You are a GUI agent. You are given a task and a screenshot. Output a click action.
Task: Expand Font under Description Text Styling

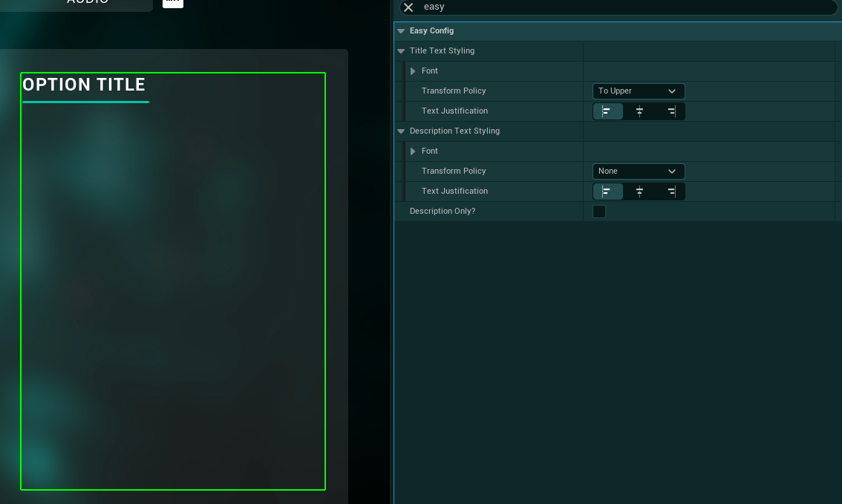point(412,151)
